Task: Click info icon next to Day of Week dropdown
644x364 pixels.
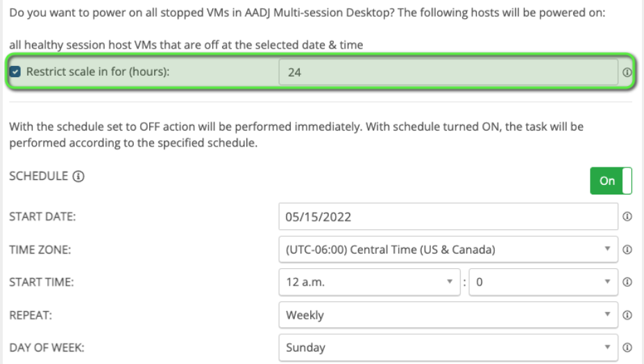Action: click(627, 347)
